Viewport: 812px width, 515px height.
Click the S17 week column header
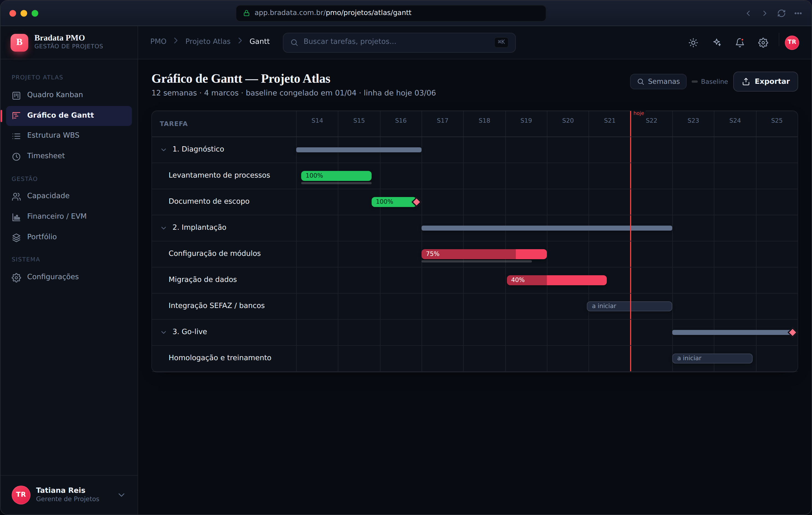(442, 121)
